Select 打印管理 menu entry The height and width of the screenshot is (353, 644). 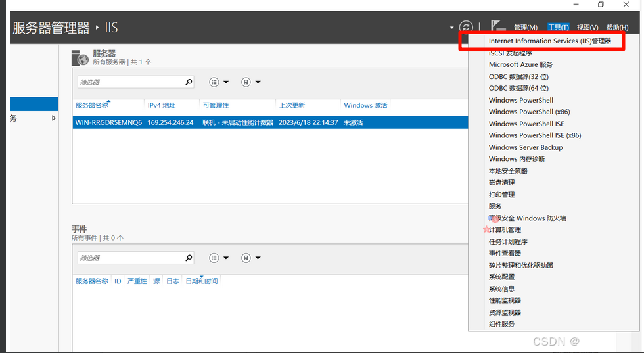pos(501,195)
